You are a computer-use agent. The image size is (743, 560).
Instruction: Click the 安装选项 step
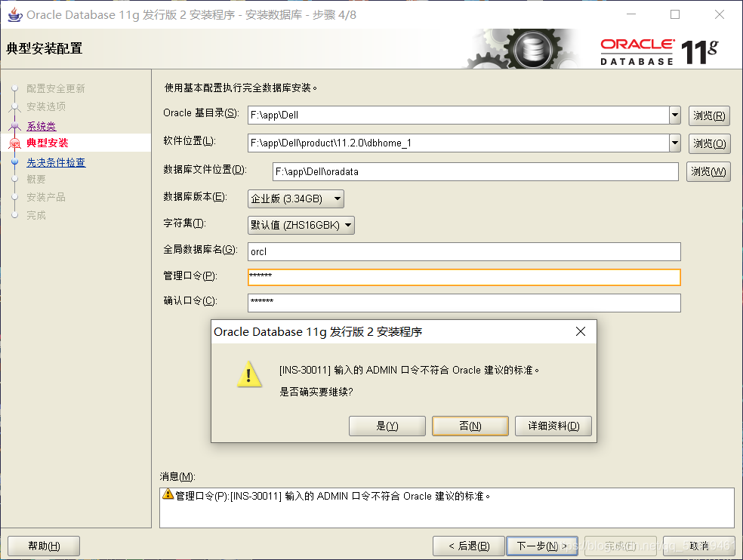(x=46, y=106)
